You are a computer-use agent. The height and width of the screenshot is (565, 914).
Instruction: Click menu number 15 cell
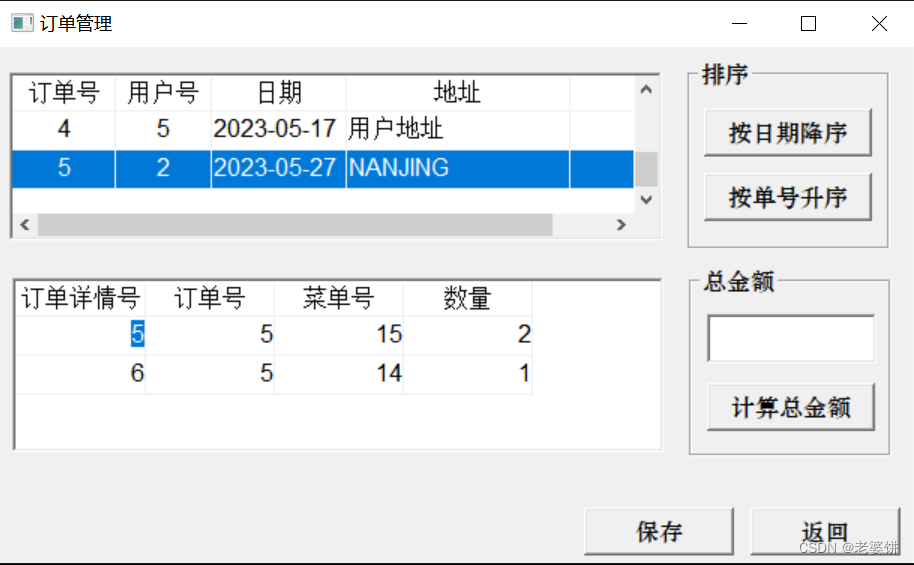click(x=339, y=335)
